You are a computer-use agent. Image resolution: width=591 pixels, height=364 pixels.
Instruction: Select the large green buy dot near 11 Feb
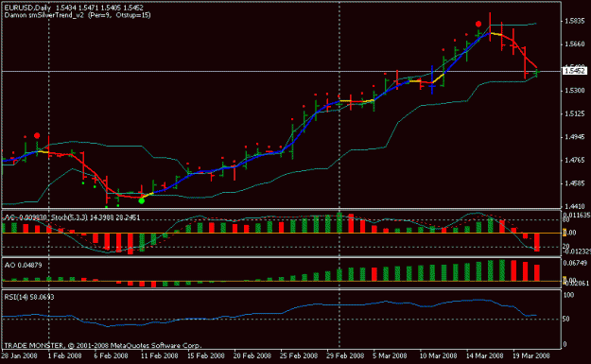142,200
